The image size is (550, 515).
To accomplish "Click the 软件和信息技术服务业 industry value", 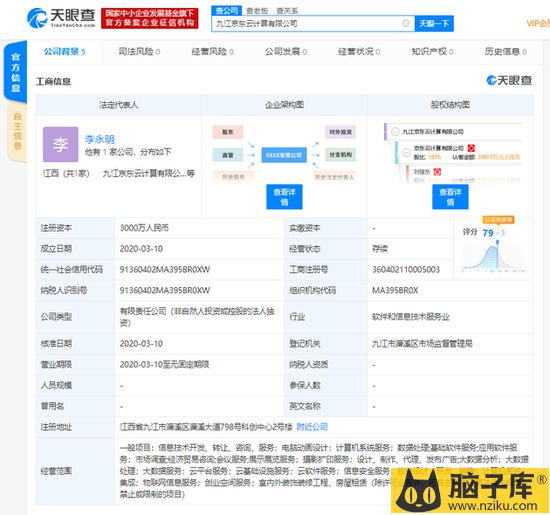I will tap(411, 317).
